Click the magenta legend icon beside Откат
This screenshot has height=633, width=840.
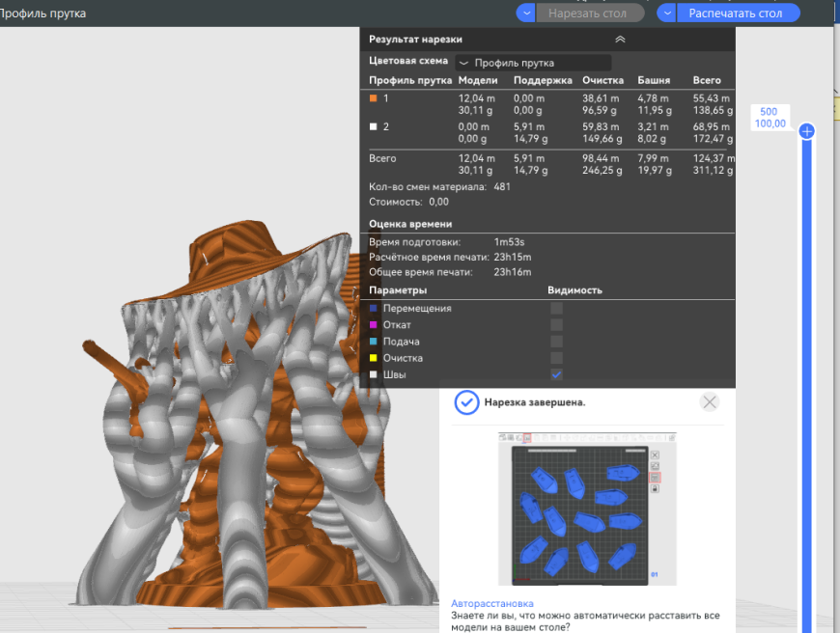click(x=372, y=325)
